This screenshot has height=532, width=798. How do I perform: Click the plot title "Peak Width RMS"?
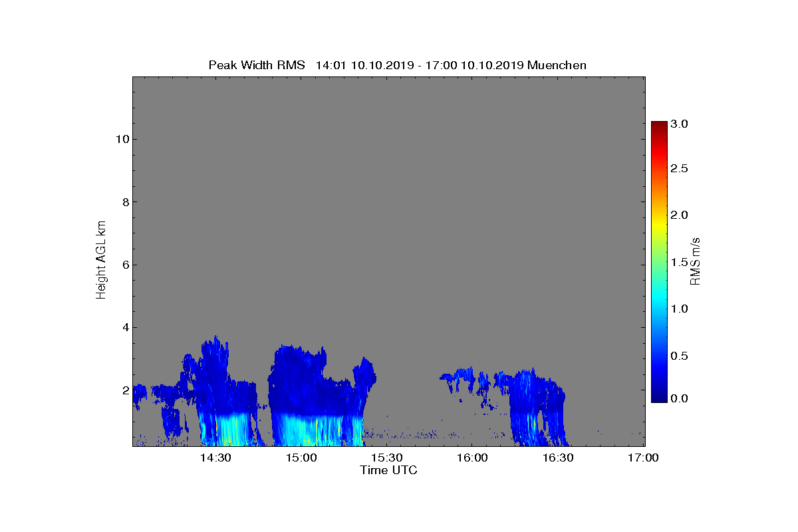tap(257, 65)
